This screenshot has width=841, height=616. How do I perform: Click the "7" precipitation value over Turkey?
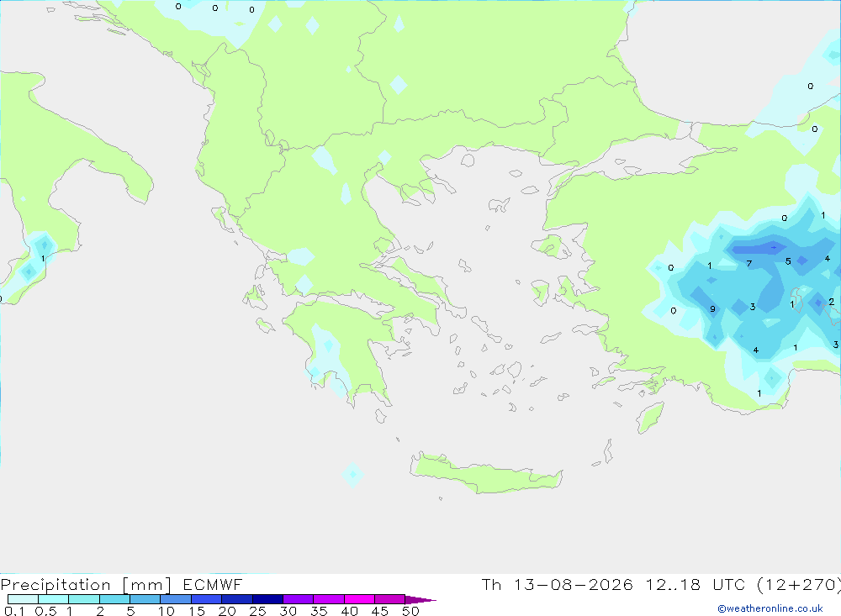(x=749, y=263)
